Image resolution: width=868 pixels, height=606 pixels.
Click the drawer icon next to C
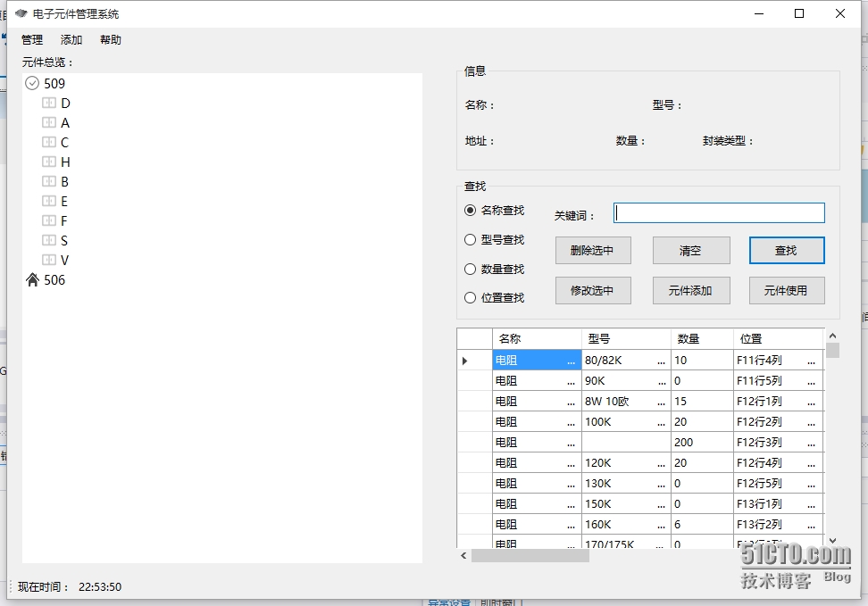click(x=49, y=142)
